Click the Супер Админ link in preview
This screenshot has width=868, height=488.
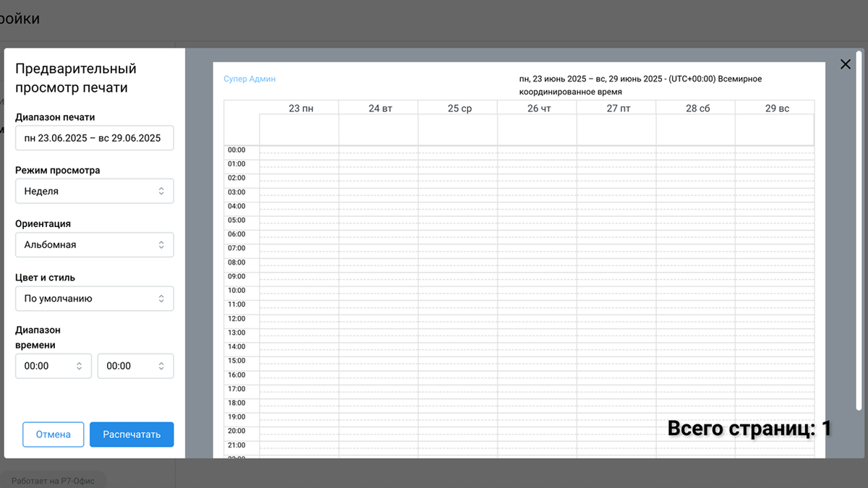(250, 79)
